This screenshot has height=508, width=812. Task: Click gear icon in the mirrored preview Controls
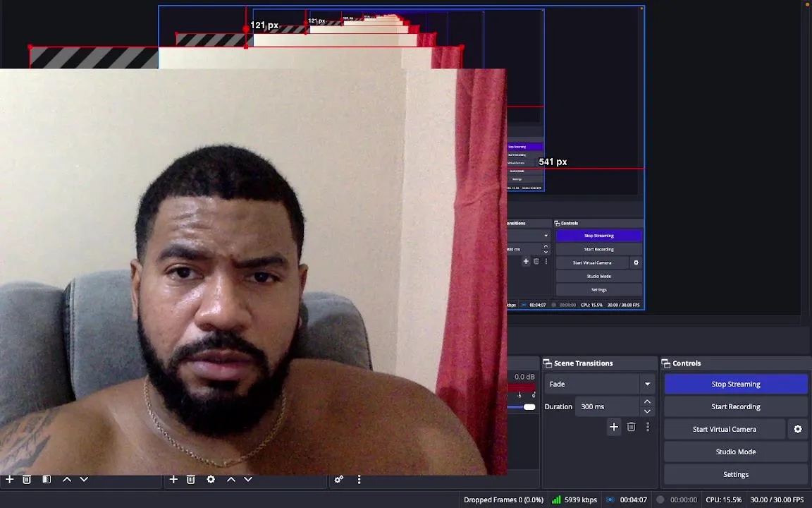(x=636, y=262)
